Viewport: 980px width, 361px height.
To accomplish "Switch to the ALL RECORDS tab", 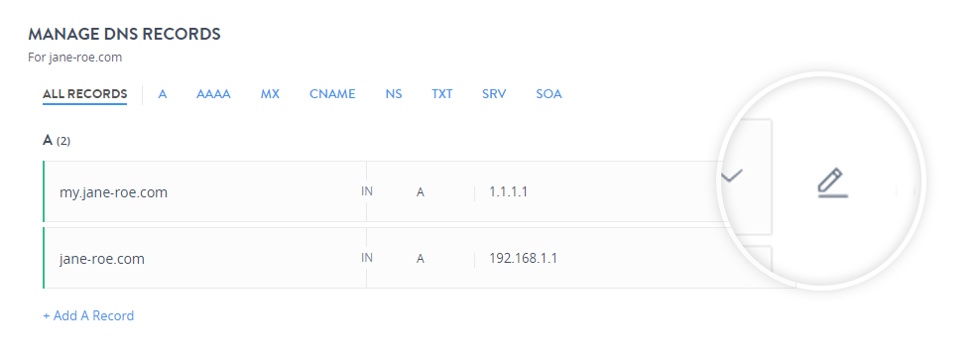I will (x=85, y=94).
